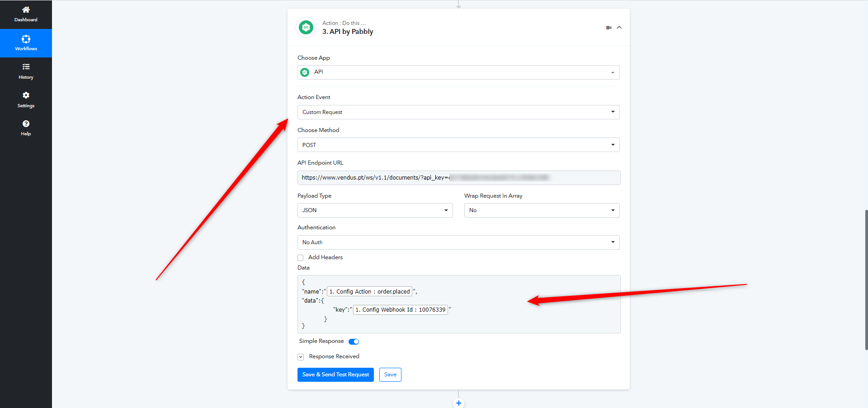Open the Choose App dropdown
Viewport: 868px width, 408px height.
coord(458,72)
